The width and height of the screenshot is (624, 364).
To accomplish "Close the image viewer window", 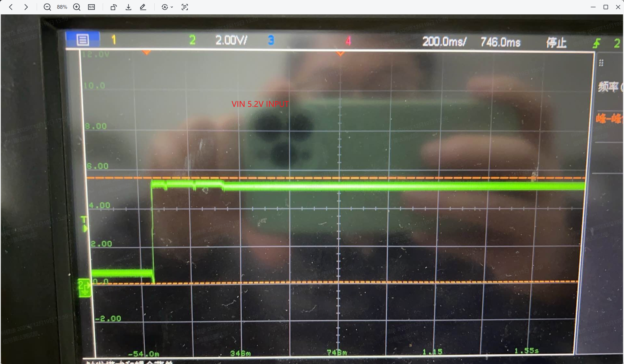I will [618, 7].
